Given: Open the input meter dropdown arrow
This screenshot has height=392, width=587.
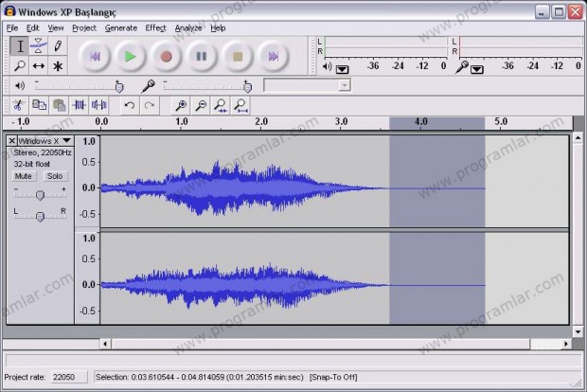Looking at the screenshot, I should [476, 70].
